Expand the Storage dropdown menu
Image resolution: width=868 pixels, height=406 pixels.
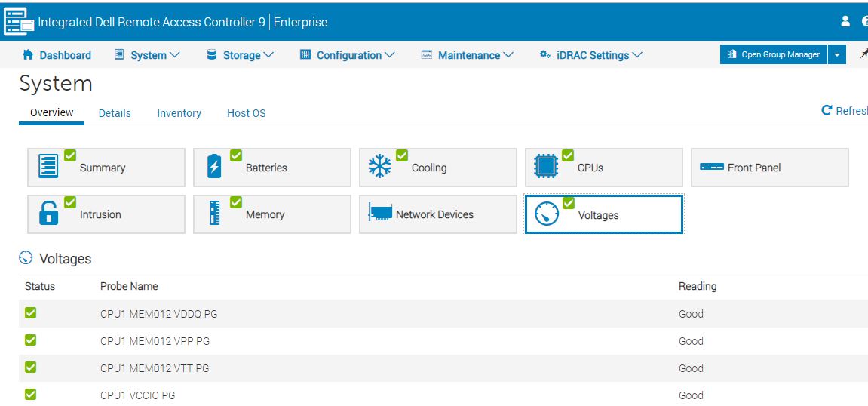tap(240, 55)
